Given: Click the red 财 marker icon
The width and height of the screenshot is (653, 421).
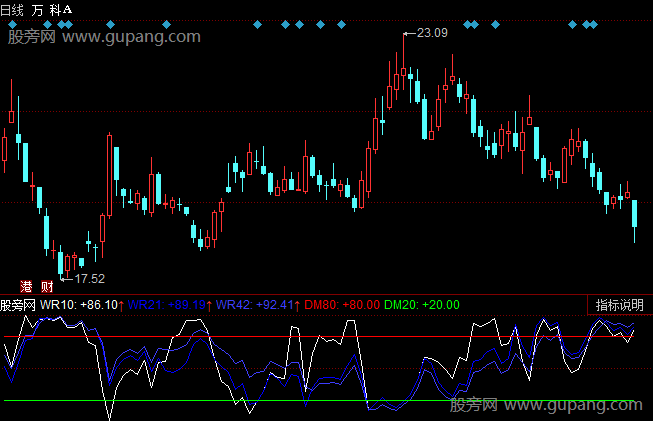Looking at the screenshot, I should point(47,286).
